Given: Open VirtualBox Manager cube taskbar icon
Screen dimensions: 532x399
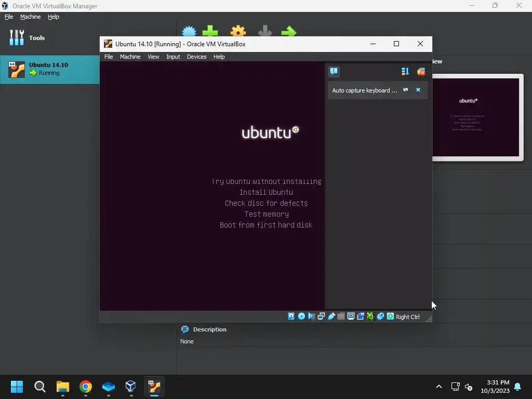Looking at the screenshot, I should 130,386.
